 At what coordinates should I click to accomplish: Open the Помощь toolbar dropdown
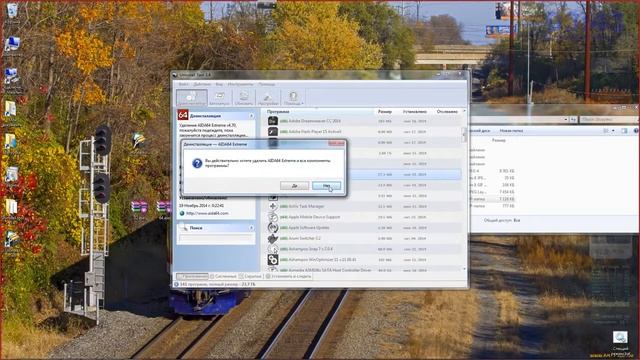tap(293, 98)
